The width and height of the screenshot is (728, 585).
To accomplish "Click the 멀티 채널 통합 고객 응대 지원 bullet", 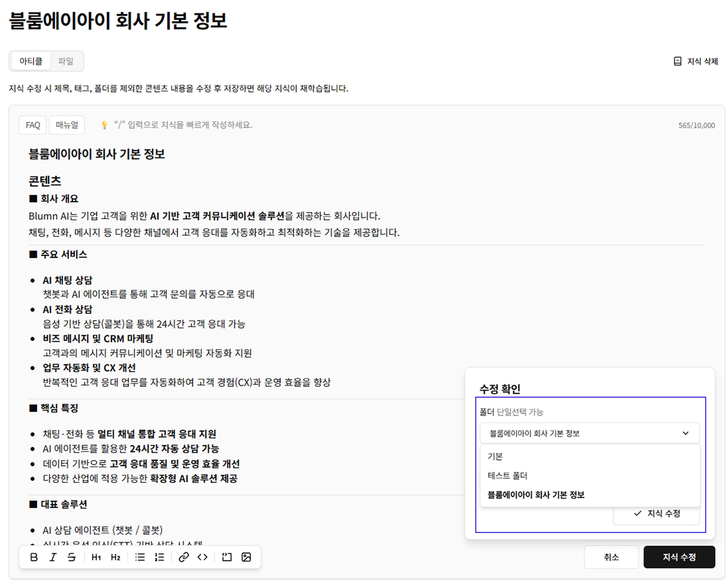I will click(x=129, y=434).
